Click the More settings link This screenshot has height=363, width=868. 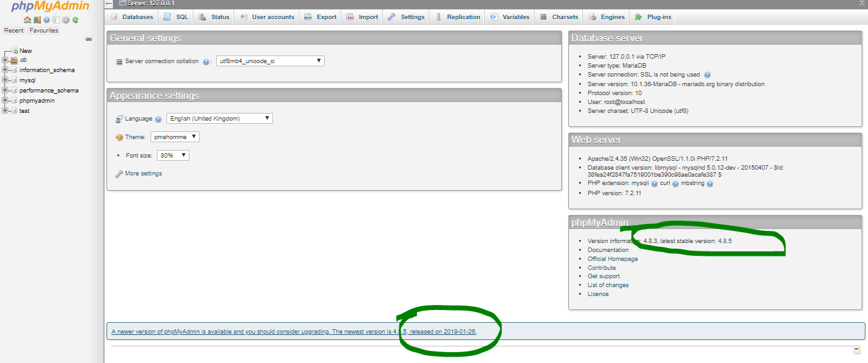143,174
